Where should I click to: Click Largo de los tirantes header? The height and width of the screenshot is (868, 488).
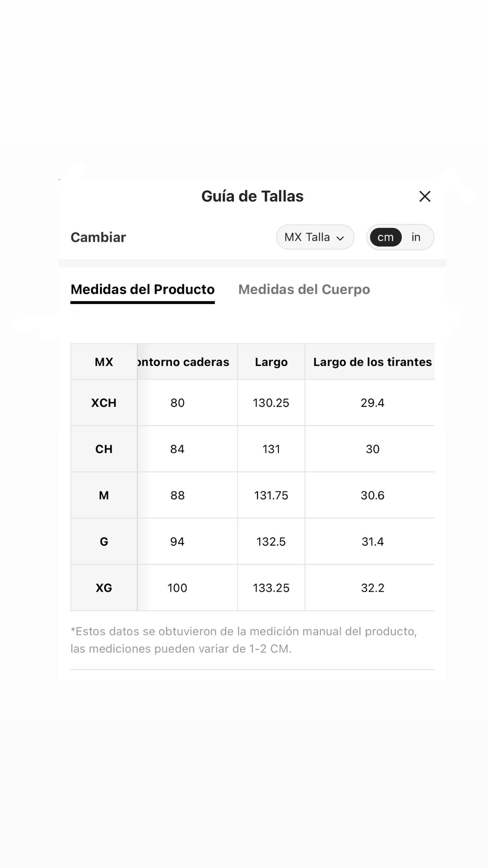pos(372,362)
